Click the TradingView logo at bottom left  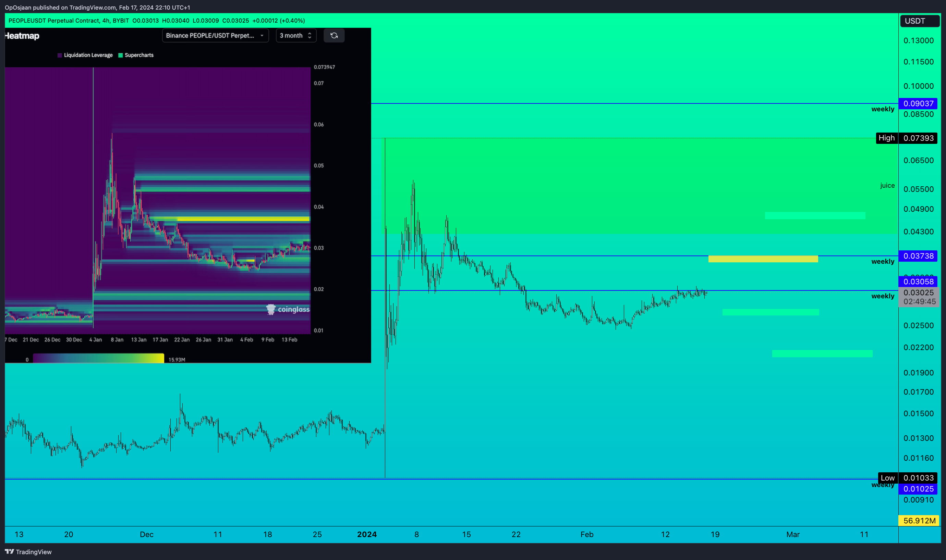[x=28, y=552]
